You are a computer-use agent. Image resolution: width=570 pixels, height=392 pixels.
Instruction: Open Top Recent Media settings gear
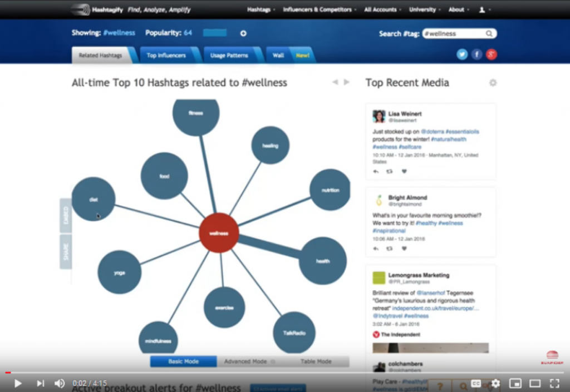(493, 83)
